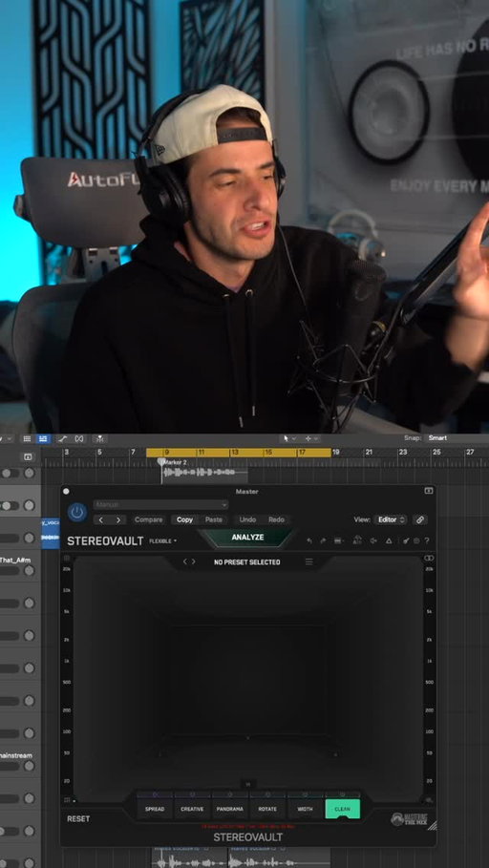The height and width of the screenshot is (868, 489).
Task: Click the stereo link circles icon
Action: coord(429,558)
